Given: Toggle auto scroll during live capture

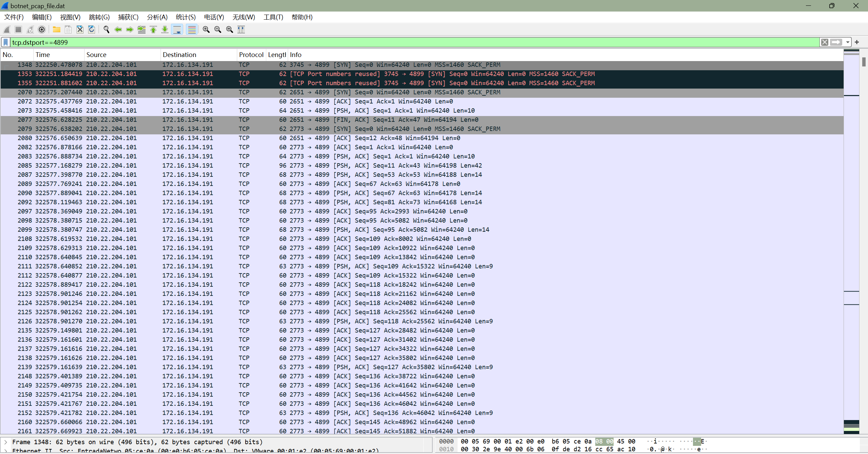Looking at the screenshot, I should click(x=177, y=30).
